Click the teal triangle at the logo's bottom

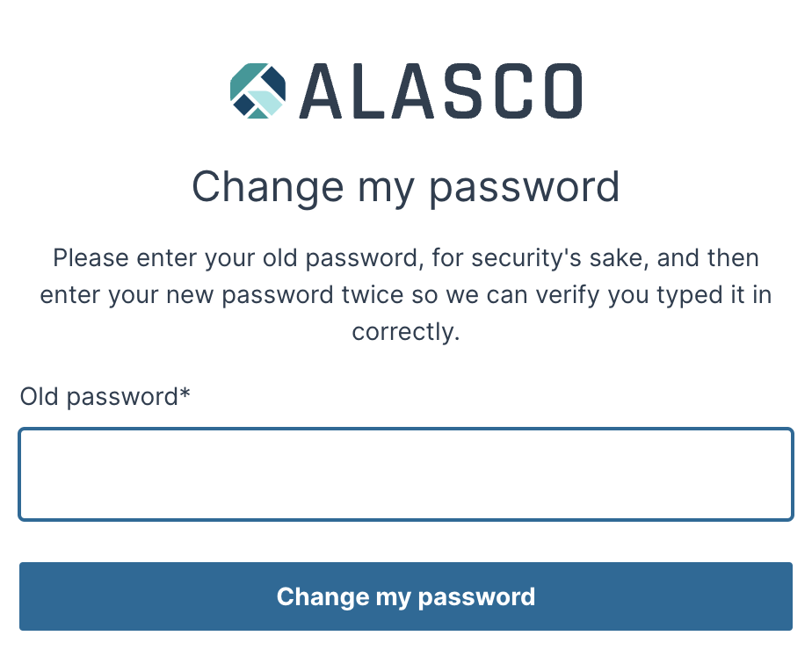tap(257, 113)
